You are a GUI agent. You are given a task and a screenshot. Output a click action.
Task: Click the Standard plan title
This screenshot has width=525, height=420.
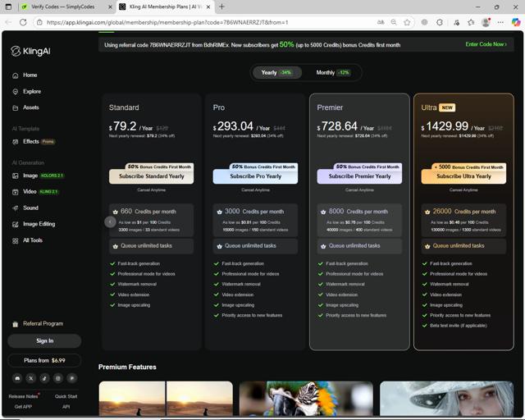124,107
